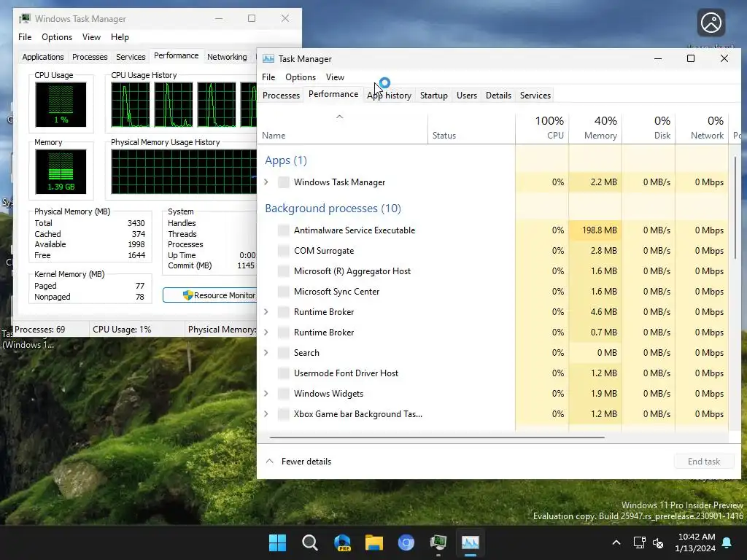Open the Startup tab
This screenshot has height=560, width=747.
433,96
